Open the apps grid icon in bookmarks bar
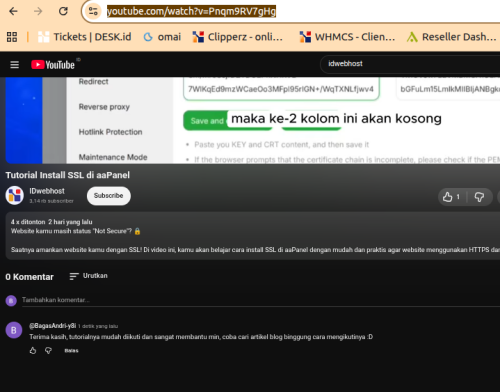This screenshot has height=392, width=500. coord(12,37)
